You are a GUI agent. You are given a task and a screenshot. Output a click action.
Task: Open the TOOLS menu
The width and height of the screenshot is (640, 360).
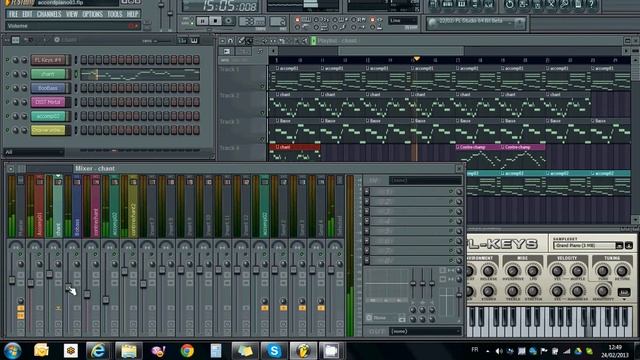pyautogui.click(x=115, y=14)
